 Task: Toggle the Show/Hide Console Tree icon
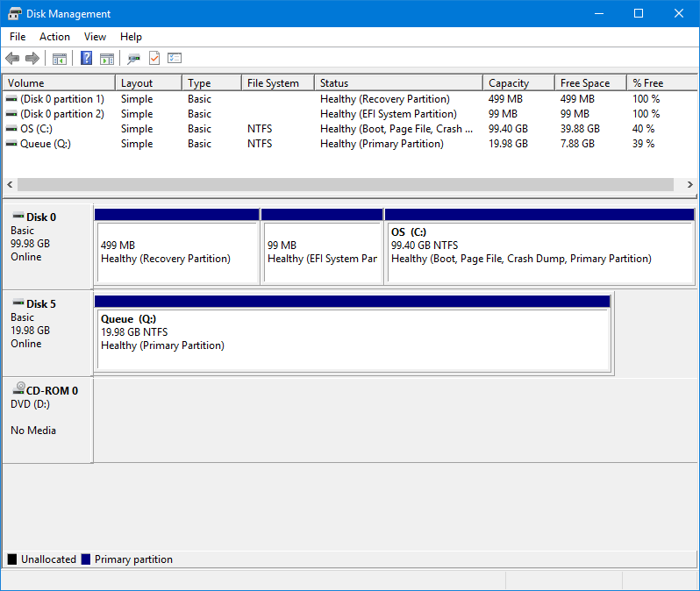[x=60, y=59]
